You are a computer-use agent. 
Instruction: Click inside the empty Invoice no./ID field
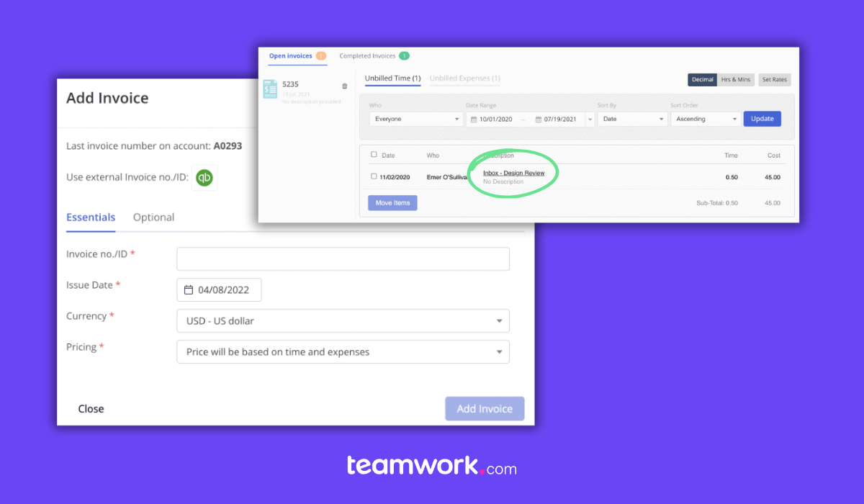(343, 258)
